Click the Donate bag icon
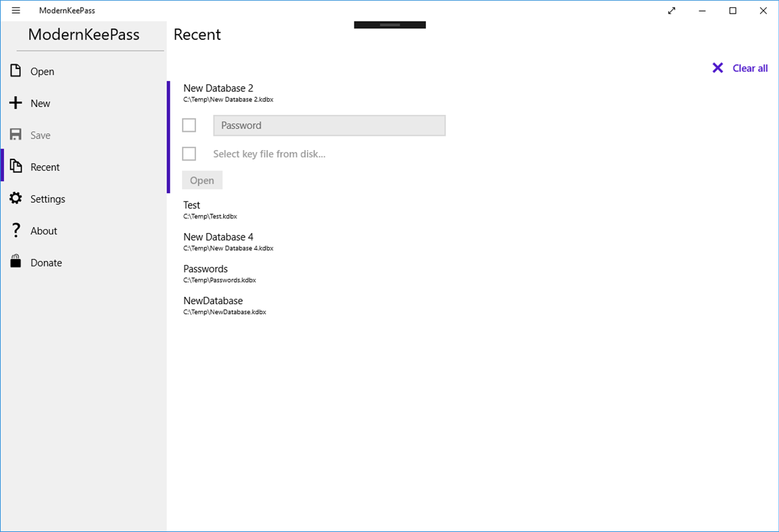The height and width of the screenshot is (532, 779). pyautogui.click(x=15, y=262)
